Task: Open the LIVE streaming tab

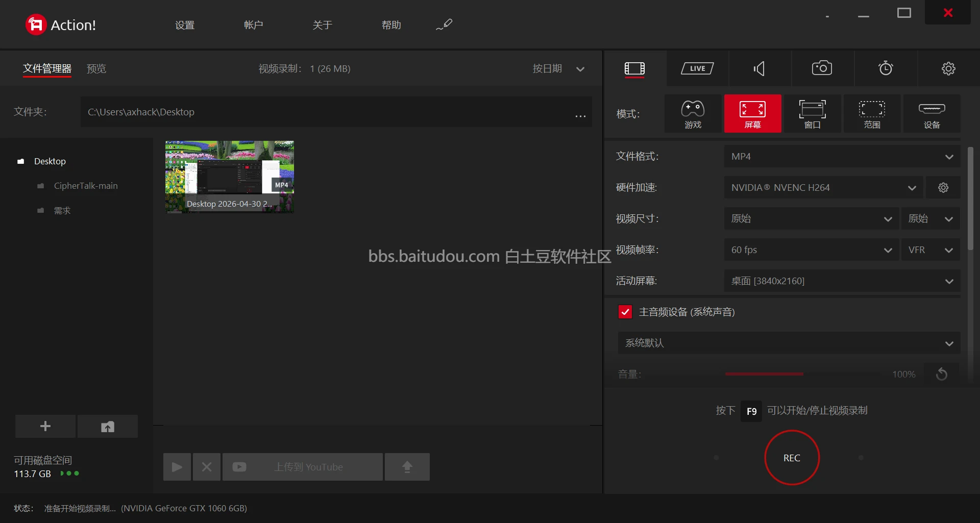Action: click(x=697, y=68)
